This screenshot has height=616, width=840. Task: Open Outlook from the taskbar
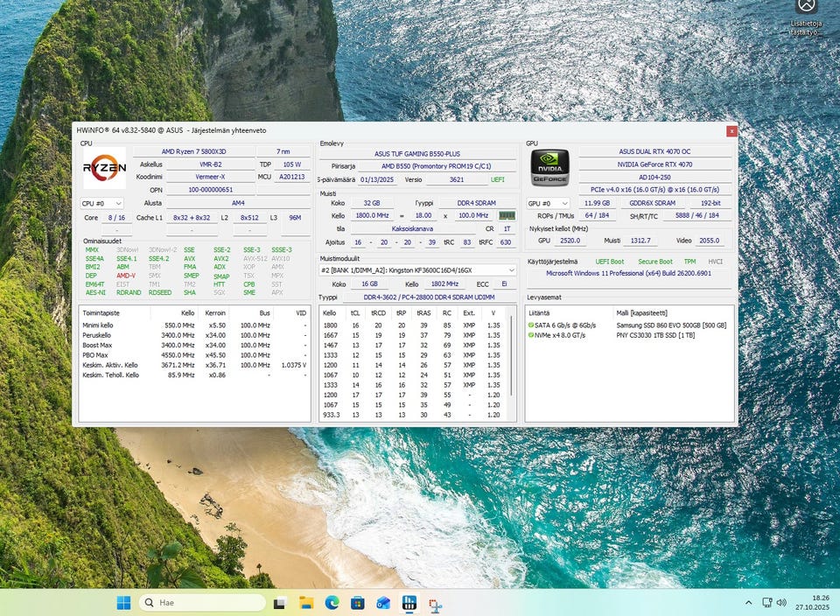(x=383, y=603)
